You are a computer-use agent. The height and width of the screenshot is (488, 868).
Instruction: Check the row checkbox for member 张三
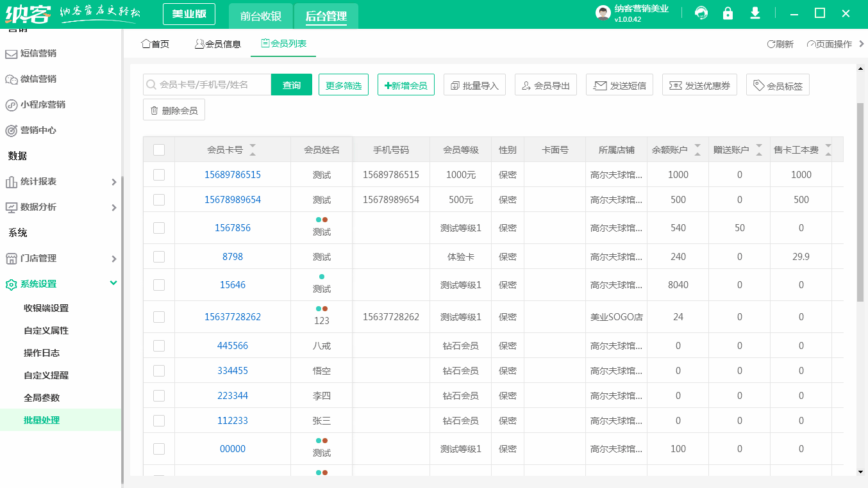(x=158, y=420)
